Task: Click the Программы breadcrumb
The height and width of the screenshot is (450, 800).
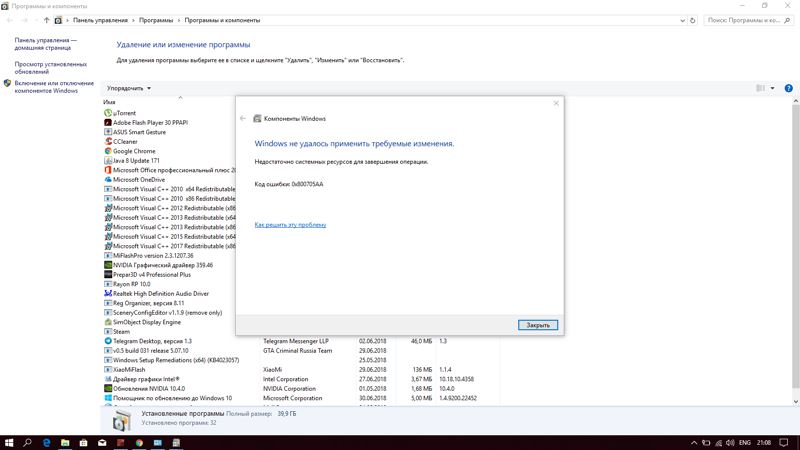Action: tap(156, 20)
